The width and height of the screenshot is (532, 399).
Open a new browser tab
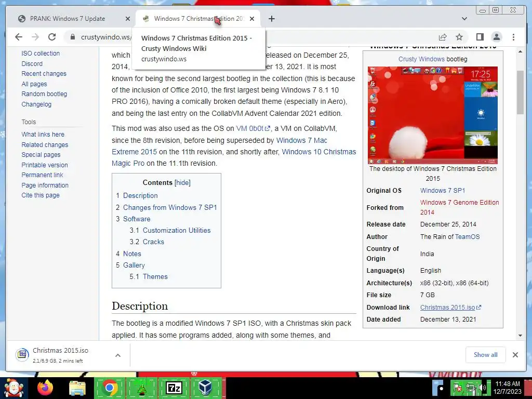pyautogui.click(x=271, y=19)
